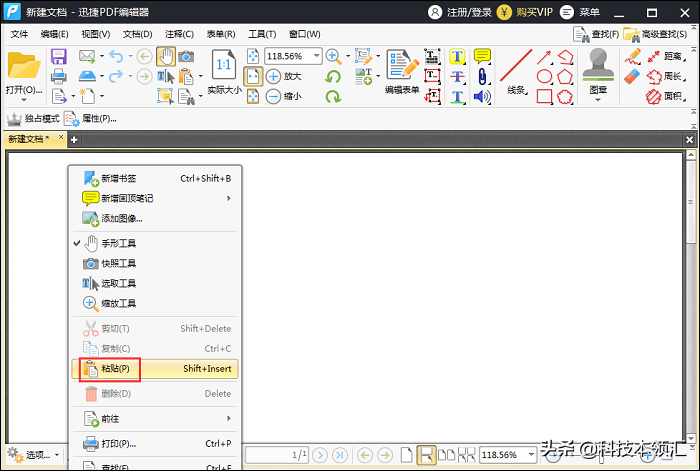
Task: Click the page number input field
Action: [x=276, y=455]
